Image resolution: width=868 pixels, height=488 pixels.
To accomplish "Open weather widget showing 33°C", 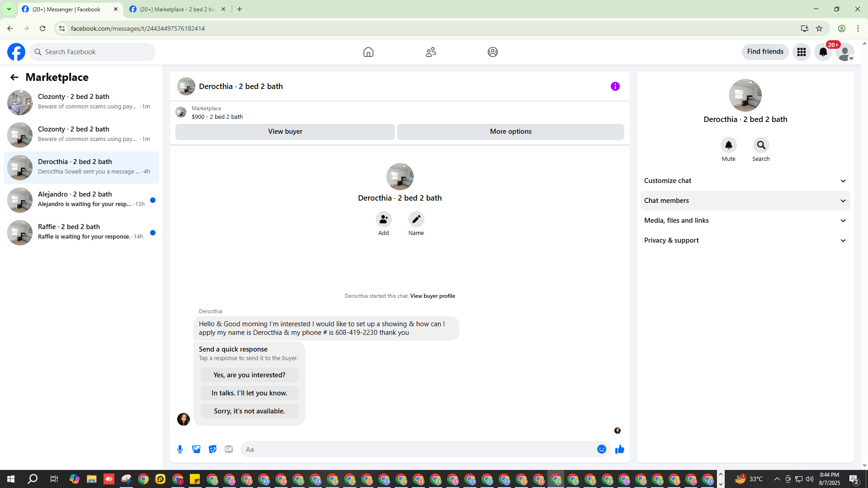I will (x=749, y=479).
